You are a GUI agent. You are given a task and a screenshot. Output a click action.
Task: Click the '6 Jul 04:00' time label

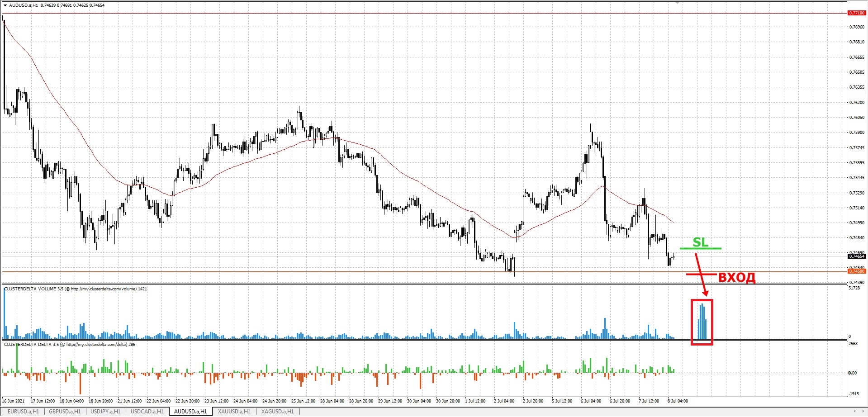(591, 401)
